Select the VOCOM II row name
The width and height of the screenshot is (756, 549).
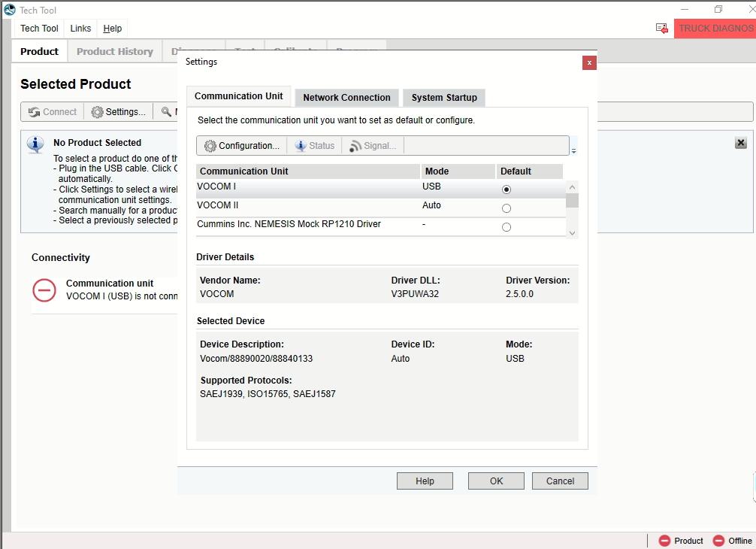[x=218, y=205]
